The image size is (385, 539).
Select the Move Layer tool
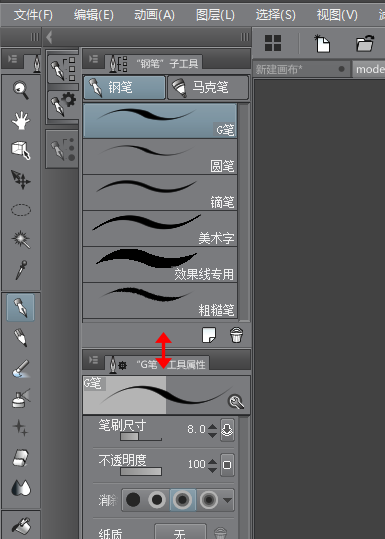[21, 180]
